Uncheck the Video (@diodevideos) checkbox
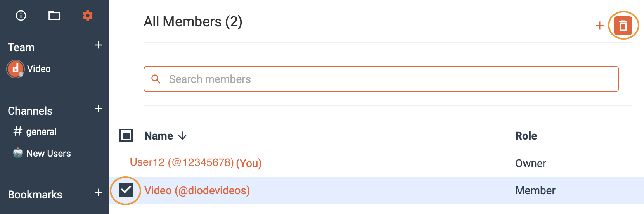 [x=126, y=190]
